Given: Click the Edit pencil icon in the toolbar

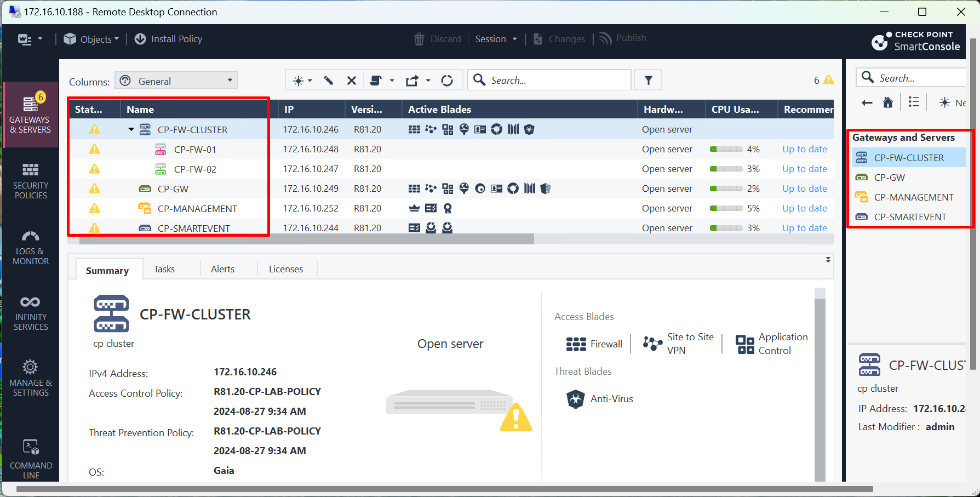Looking at the screenshot, I should coord(328,80).
